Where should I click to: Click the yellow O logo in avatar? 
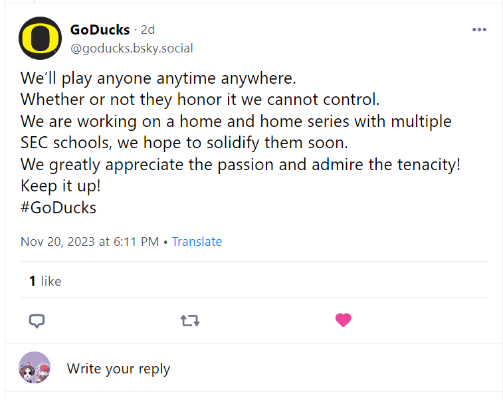click(x=40, y=38)
